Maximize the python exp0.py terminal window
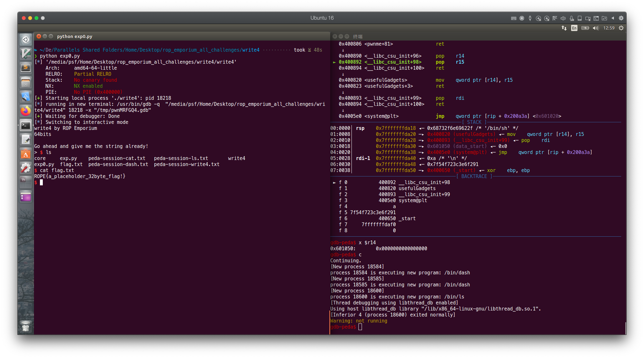This screenshot has width=644, height=358. pyautogui.click(x=51, y=36)
